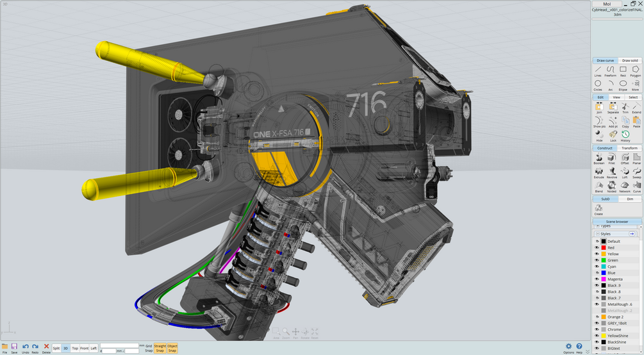This screenshot has height=355, width=644.
Task: Toggle visibility of Yellow style
Action: [597, 254]
